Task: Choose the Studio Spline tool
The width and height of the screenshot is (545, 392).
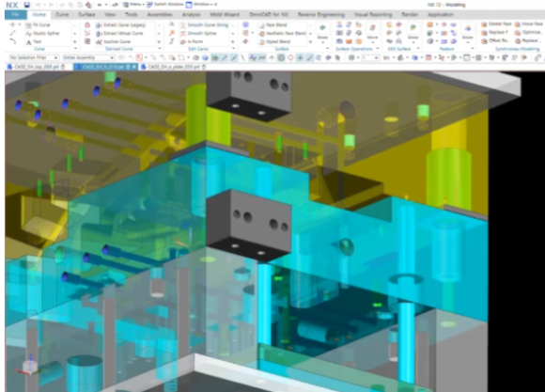Action: (x=42, y=34)
